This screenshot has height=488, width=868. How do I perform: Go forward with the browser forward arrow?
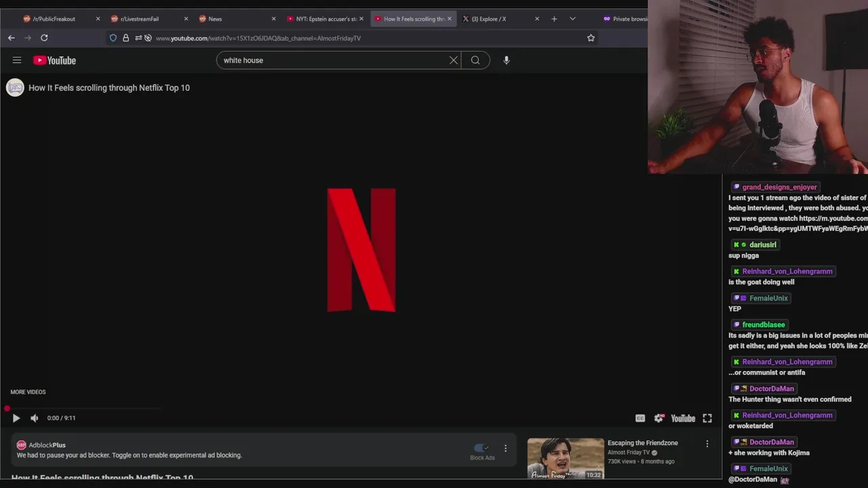point(28,38)
